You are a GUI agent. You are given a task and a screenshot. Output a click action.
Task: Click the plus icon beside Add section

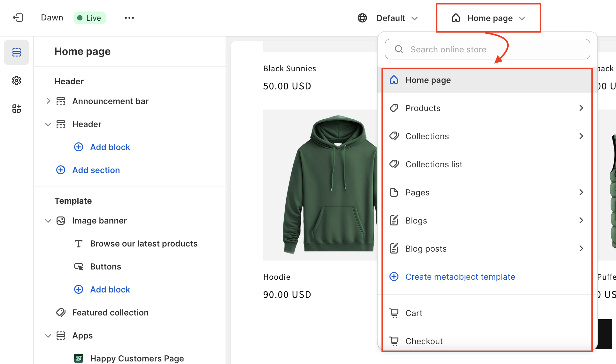coord(61,170)
